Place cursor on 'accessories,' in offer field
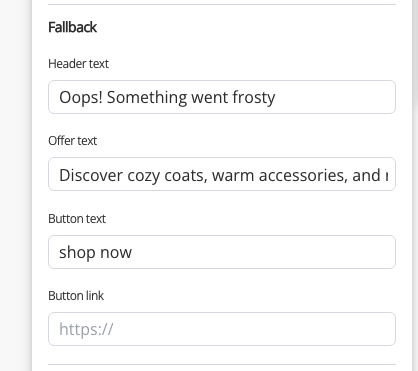Viewport: 418px width, 371px height. click(299, 175)
